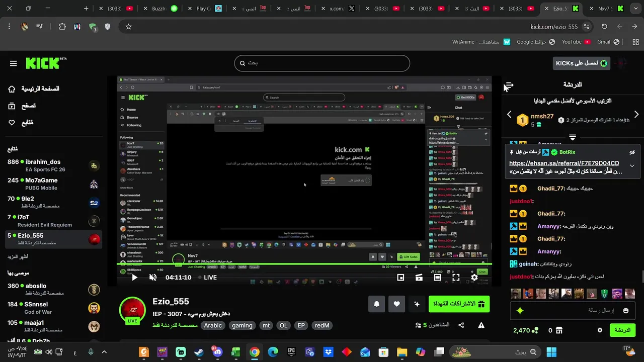Go to previous gifter leaderboard slide

(509, 115)
